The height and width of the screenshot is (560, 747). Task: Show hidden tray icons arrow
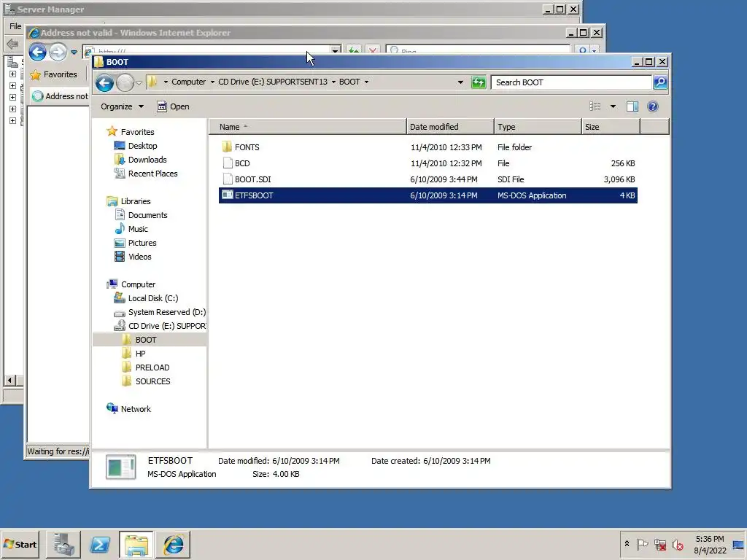[627, 544]
